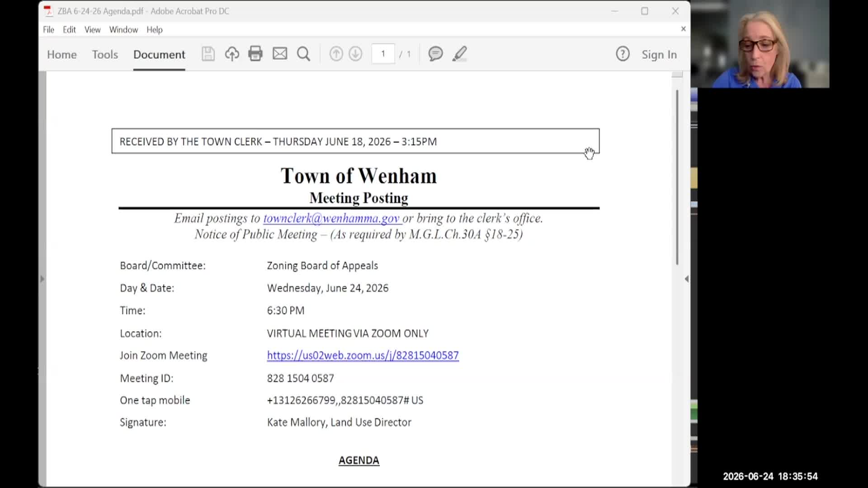Switch to the Tools tab
The width and height of the screenshot is (868, 488).
105,54
